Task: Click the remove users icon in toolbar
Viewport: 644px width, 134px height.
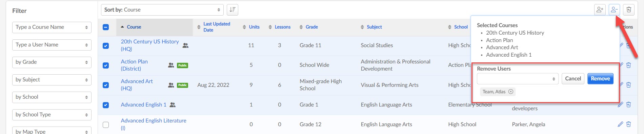Action: [x=614, y=10]
